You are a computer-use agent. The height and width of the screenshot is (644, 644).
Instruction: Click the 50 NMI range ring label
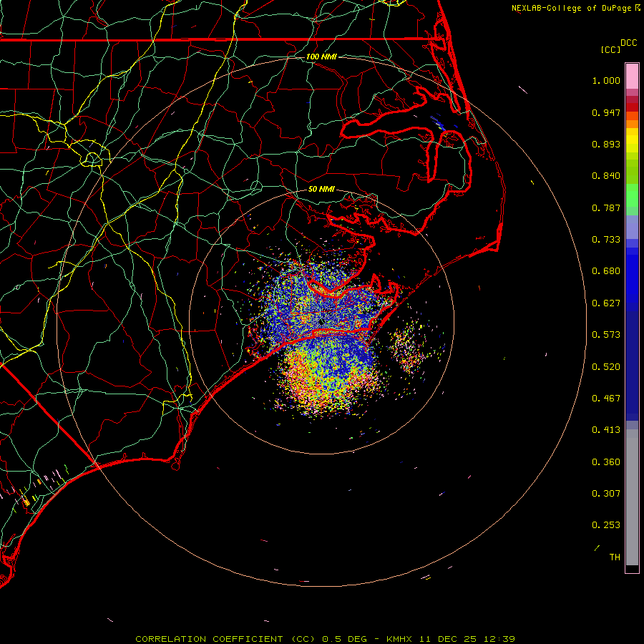click(x=321, y=189)
